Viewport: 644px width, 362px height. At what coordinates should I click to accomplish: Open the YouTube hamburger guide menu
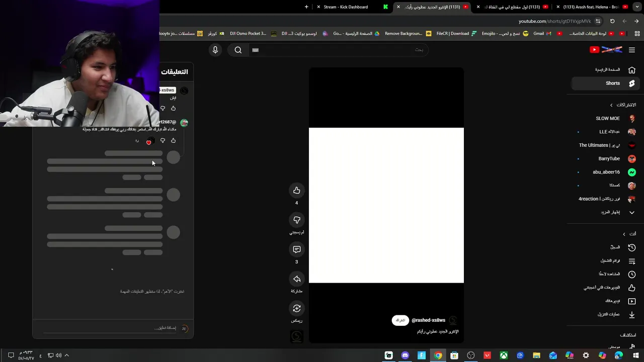[x=632, y=50]
